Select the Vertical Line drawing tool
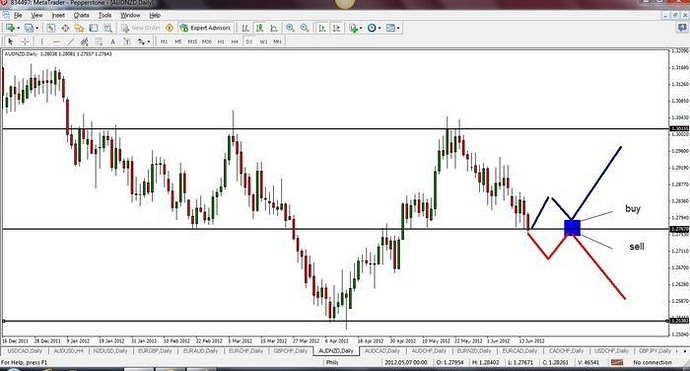The height and width of the screenshot is (371, 690). pyautogui.click(x=42, y=41)
